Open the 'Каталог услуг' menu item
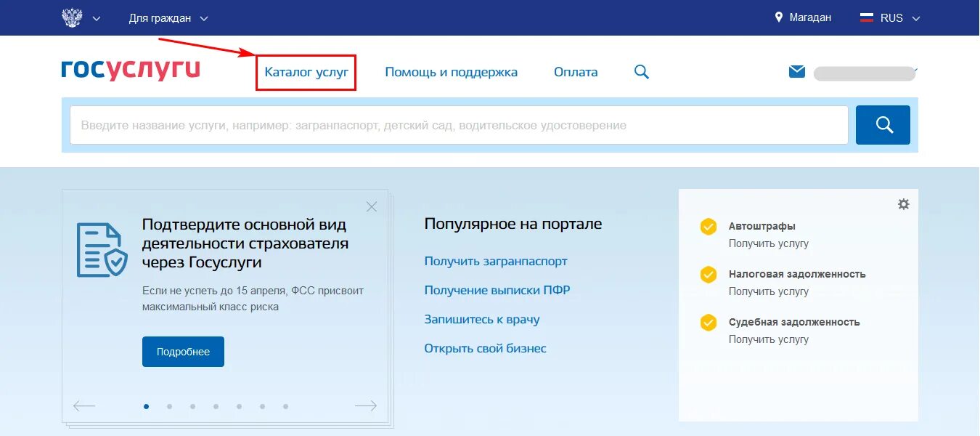This screenshot has width=980, height=436. pyautogui.click(x=306, y=72)
